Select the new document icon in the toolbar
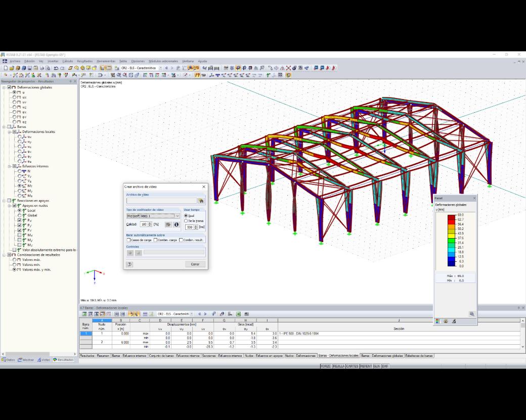Image resolution: width=526 pixels, height=420 pixels. [x=6, y=68]
